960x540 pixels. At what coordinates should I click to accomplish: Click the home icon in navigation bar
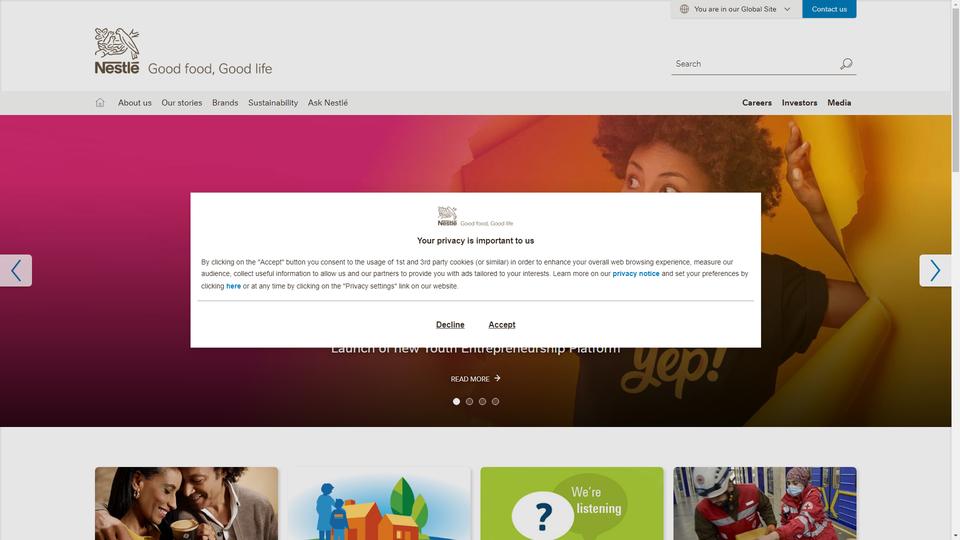click(x=100, y=103)
